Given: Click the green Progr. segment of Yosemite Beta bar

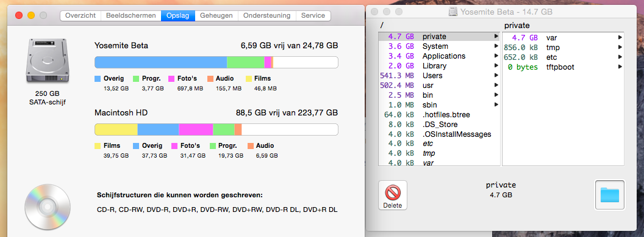Looking at the screenshot, I should [x=246, y=62].
